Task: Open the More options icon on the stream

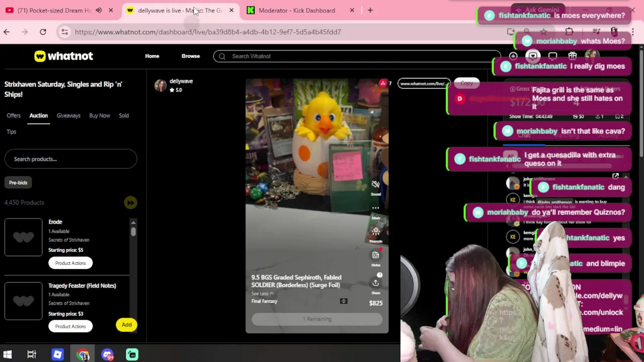Action: pos(375,208)
